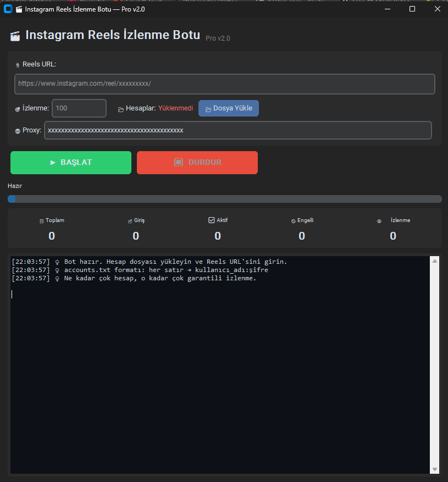
Task: Click the Engelli blocked icon
Action: [x=294, y=221]
